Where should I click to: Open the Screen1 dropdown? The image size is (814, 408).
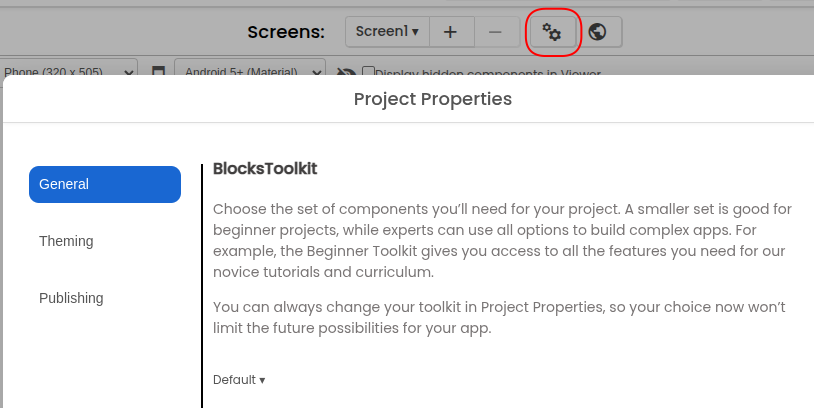click(x=387, y=32)
